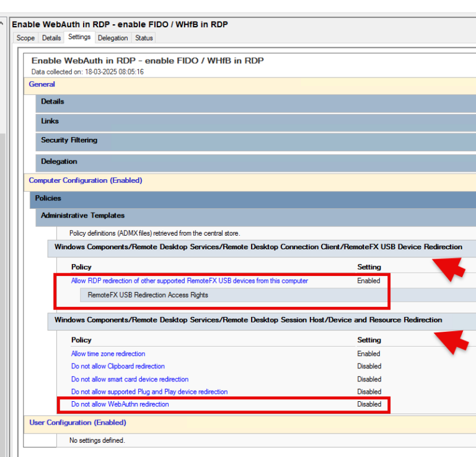Collapse the General section header
The height and width of the screenshot is (457, 476).
pyautogui.click(x=42, y=84)
